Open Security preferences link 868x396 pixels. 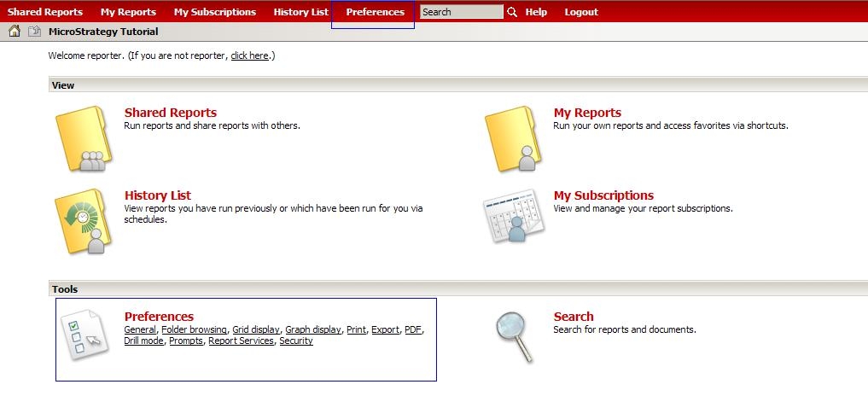[x=296, y=341]
